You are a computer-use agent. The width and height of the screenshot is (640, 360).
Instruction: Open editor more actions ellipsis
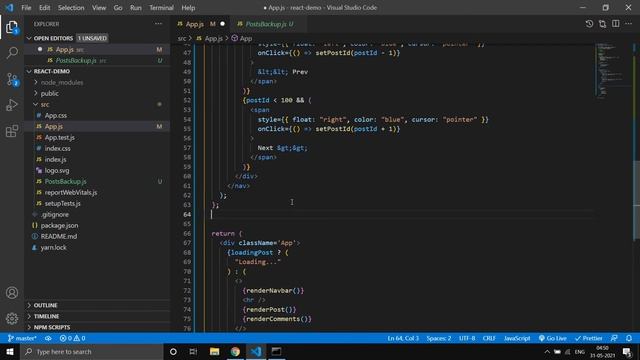pyautogui.click(x=629, y=24)
